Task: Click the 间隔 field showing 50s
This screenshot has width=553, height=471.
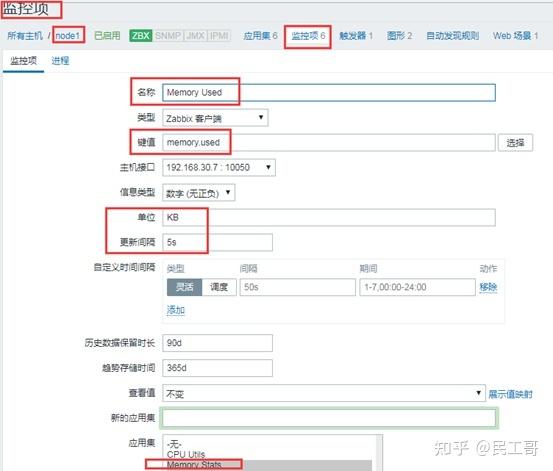Action: [298, 287]
